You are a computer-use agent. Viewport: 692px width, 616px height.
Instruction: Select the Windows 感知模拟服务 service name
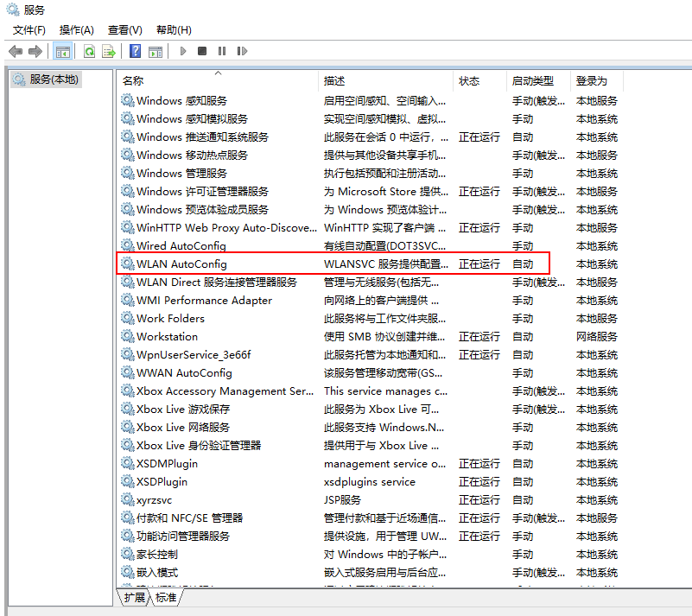[192, 118]
